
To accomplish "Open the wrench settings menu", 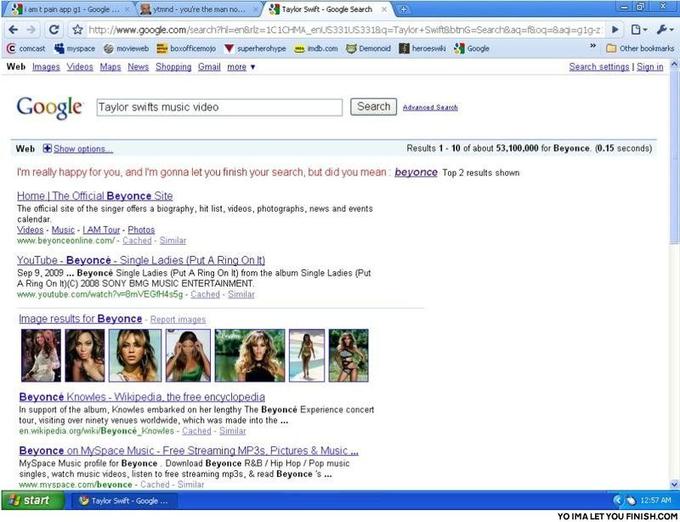I will tap(664, 30).
